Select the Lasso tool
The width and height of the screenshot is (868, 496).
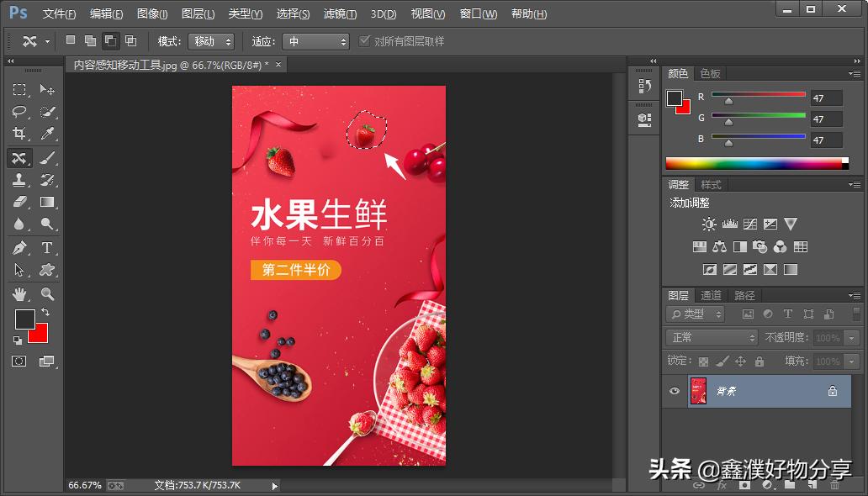pyautogui.click(x=20, y=112)
